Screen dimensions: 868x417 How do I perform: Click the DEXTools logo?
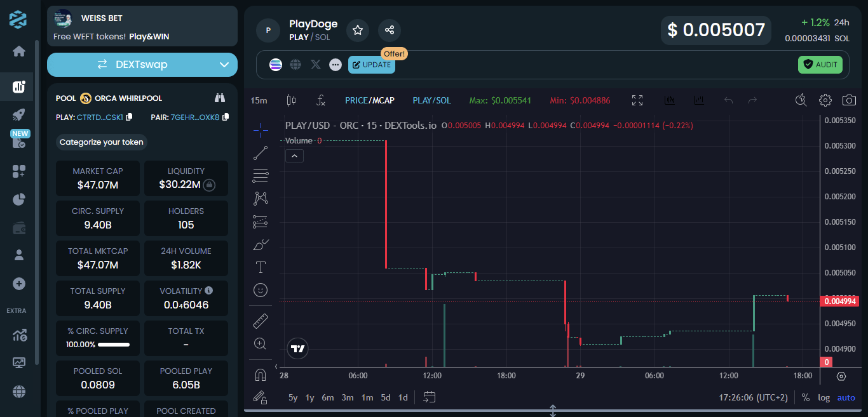18,18
